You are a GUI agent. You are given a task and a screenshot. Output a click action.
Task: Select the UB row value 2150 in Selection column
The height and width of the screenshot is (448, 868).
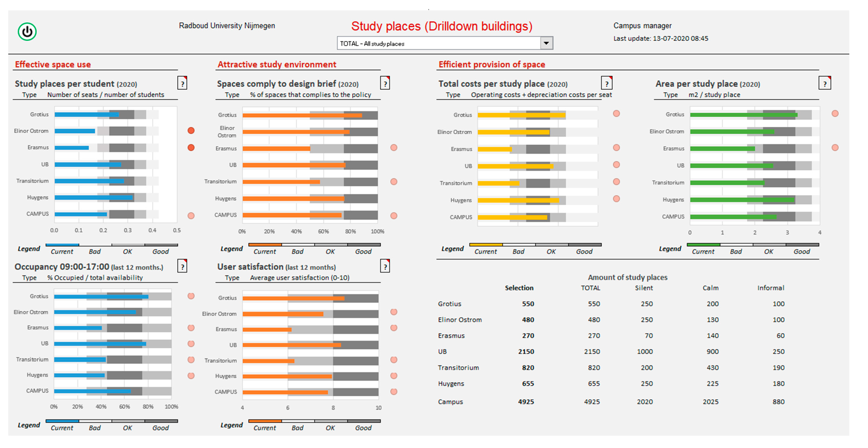pos(526,352)
